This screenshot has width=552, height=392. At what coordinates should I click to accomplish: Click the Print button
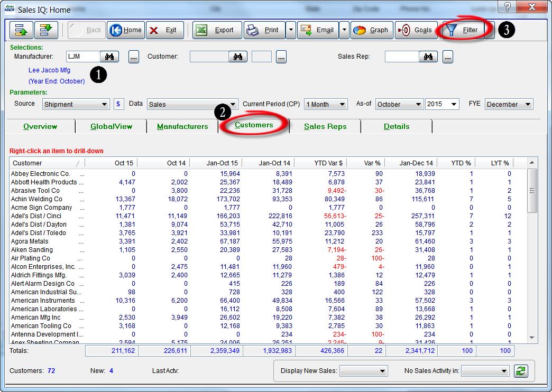pyautogui.click(x=265, y=30)
